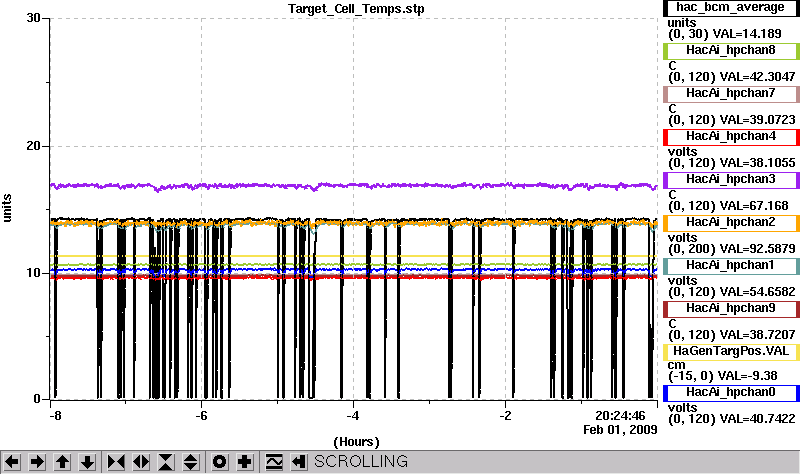
Task: Click the value readout VAL=42.3047
Action: point(757,77)
